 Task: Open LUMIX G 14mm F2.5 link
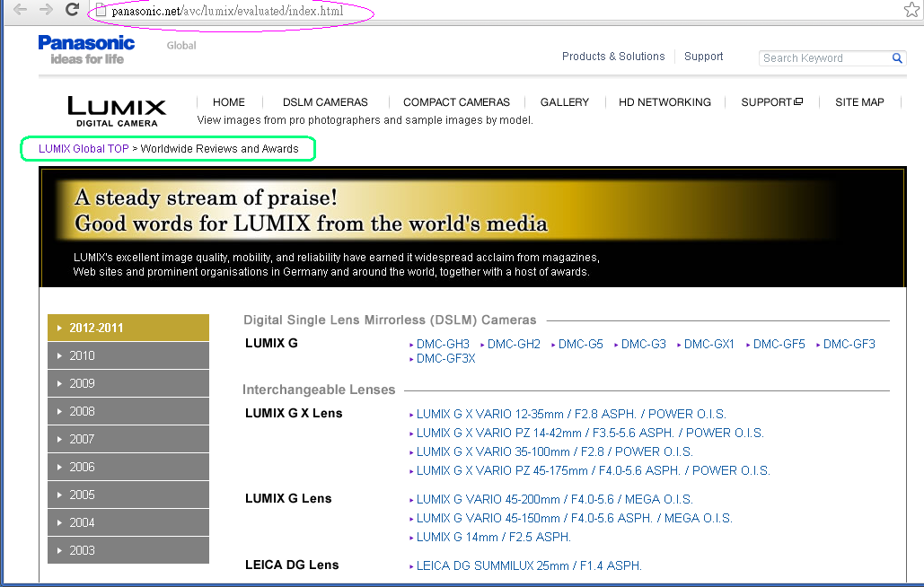pyautogui.click(x=493, y=537)
